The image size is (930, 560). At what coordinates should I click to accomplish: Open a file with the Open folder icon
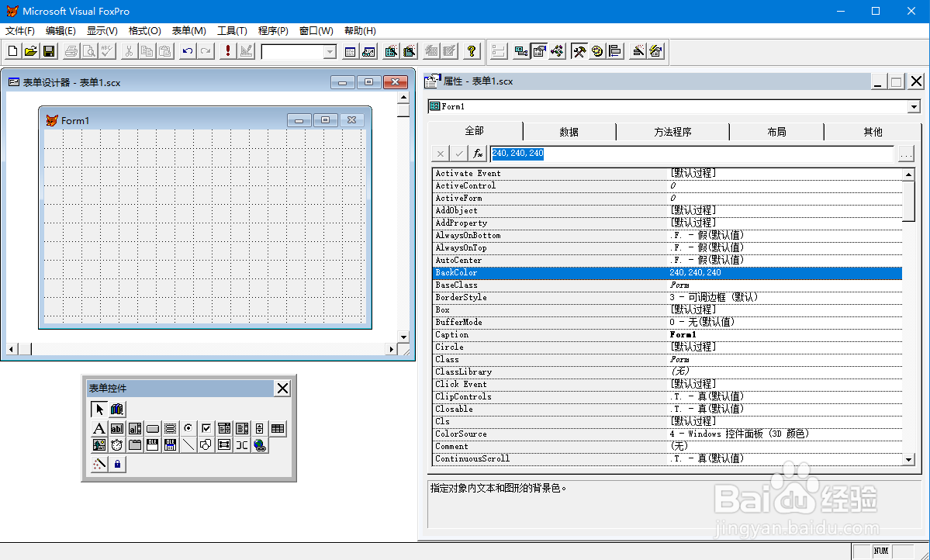(x=31, y=51)
